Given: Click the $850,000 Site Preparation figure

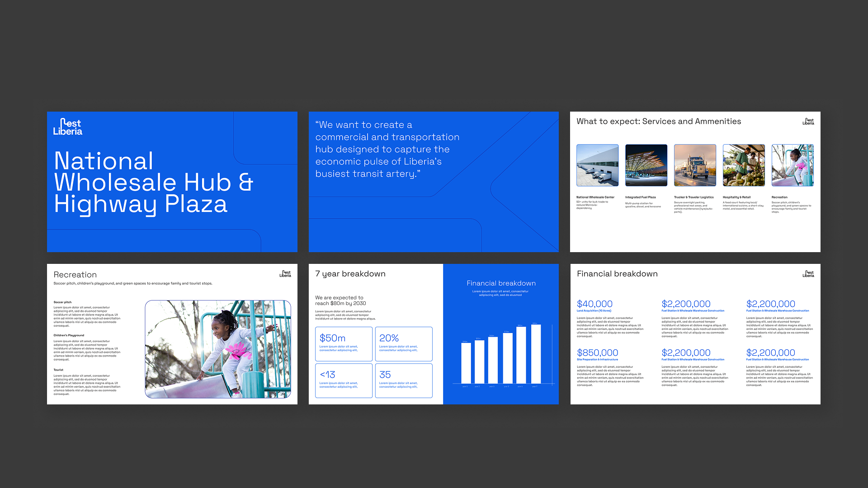Looking at the screenshot, I should [x=597, y=353].
